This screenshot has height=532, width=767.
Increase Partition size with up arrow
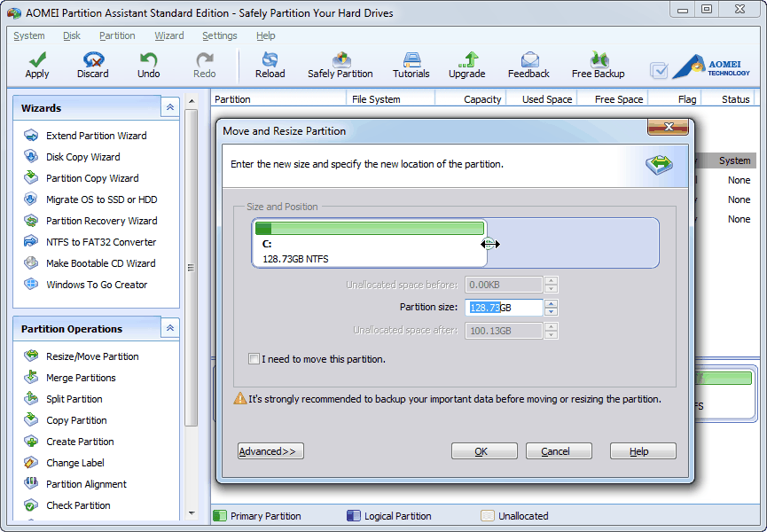[x=552, y=303]
